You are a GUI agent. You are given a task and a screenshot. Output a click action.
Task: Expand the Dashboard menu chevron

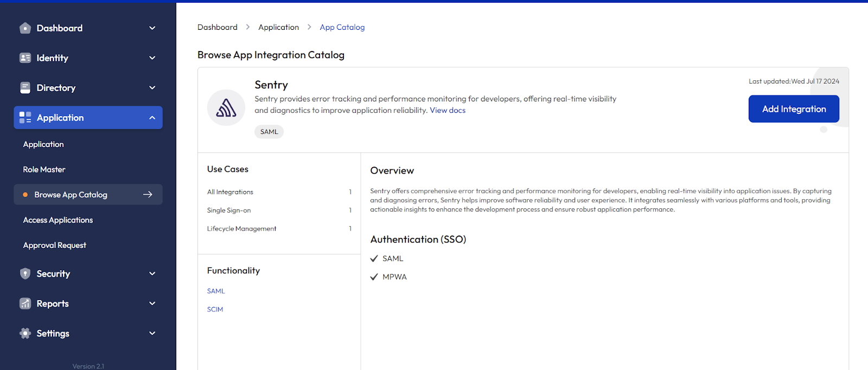(x=152, y=28)
